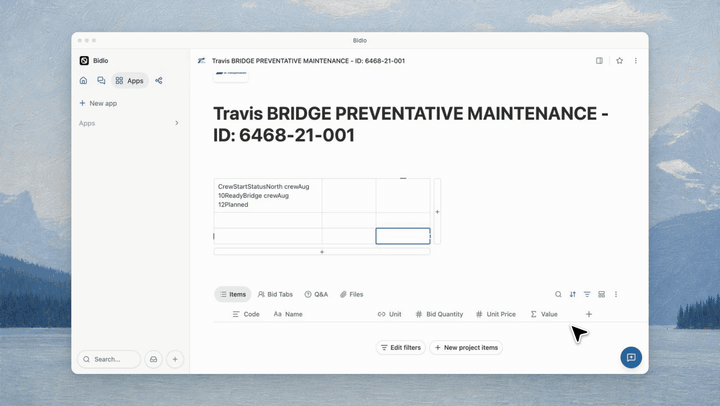
Task: Toggle the side panel layout icon
Action: pyautogui.click(x=599, y=61)
